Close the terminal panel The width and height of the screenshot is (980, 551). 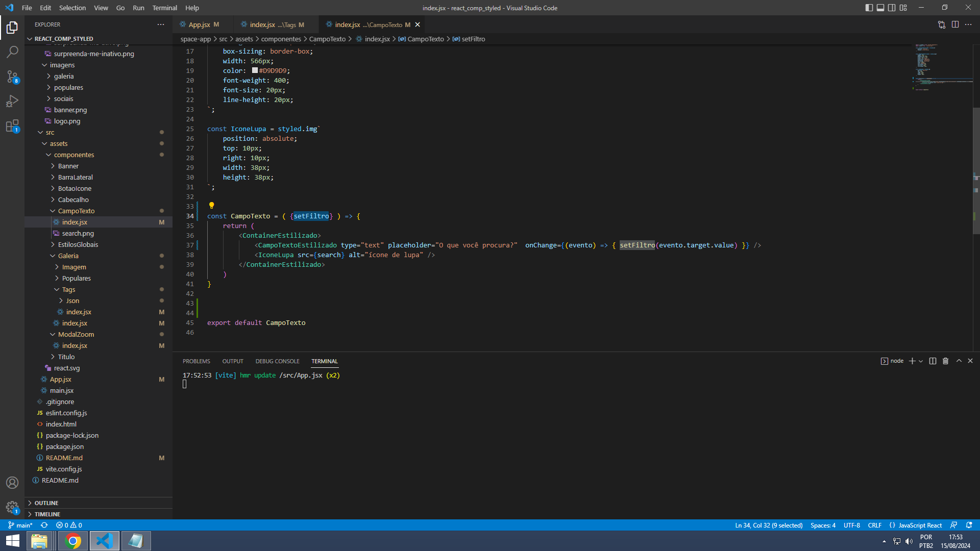tap(970, 361)
